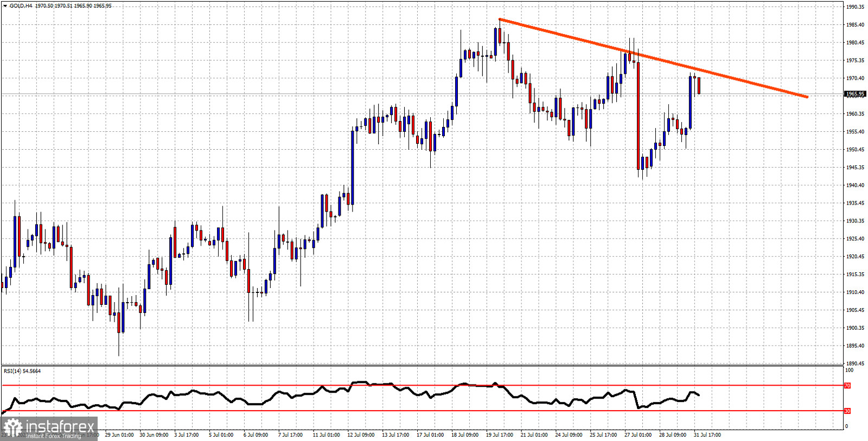Click the 11 Jul 01:00 time label

pos(327,435)
